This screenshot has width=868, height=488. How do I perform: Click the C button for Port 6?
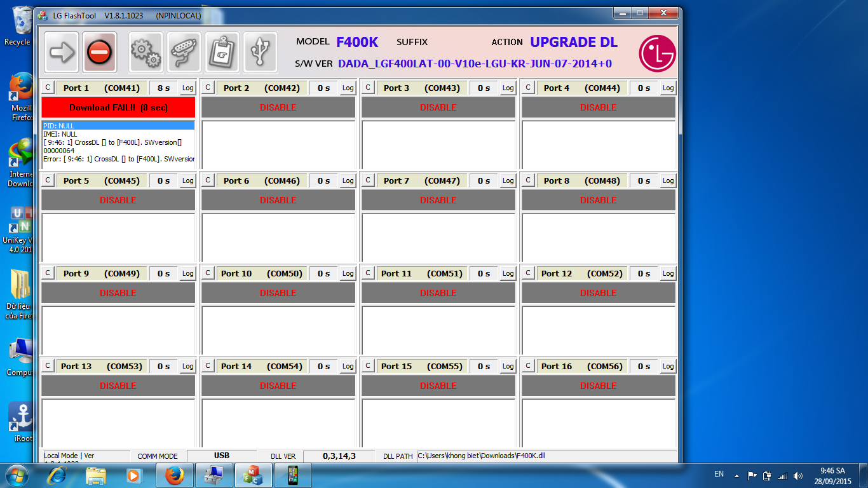point(208,181)
